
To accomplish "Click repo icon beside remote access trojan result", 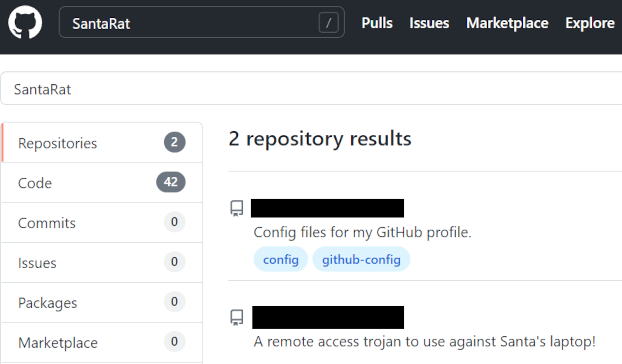I will (x=237, y=318).
